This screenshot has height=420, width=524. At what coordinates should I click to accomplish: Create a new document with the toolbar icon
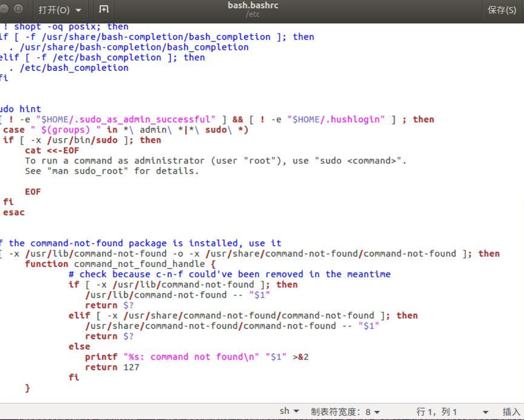[x=104, y=9]
